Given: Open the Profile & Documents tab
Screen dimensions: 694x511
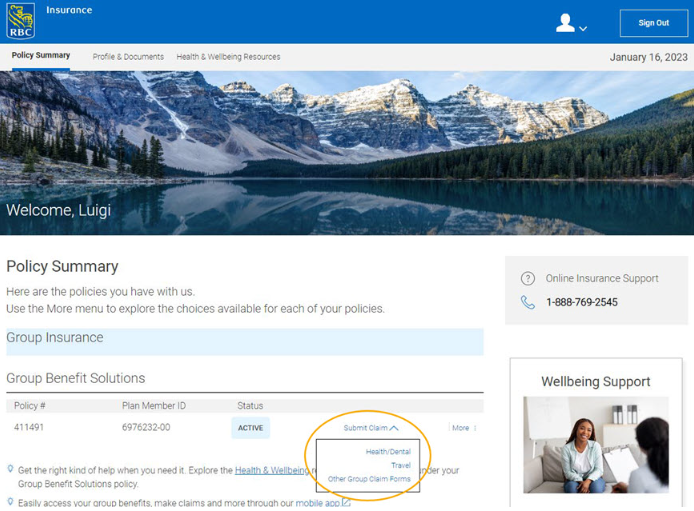Looking at the screenshot, I should tap(128, 57).
